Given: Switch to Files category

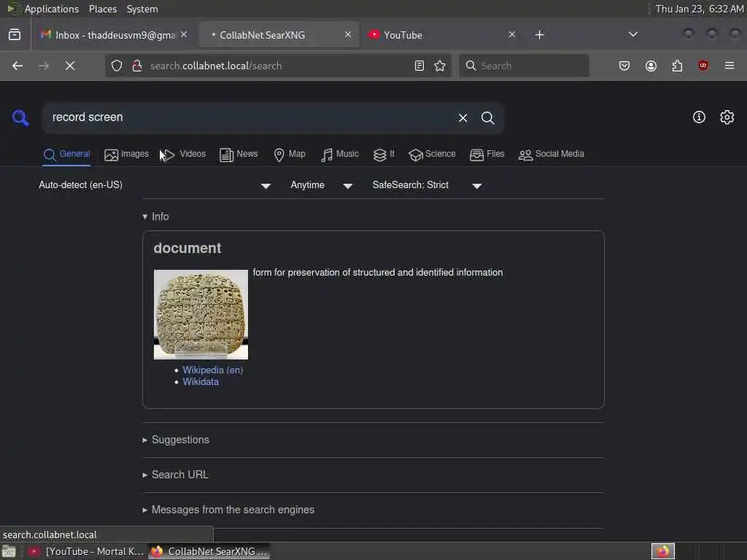Looking at the screenshot, I should 487,155.
